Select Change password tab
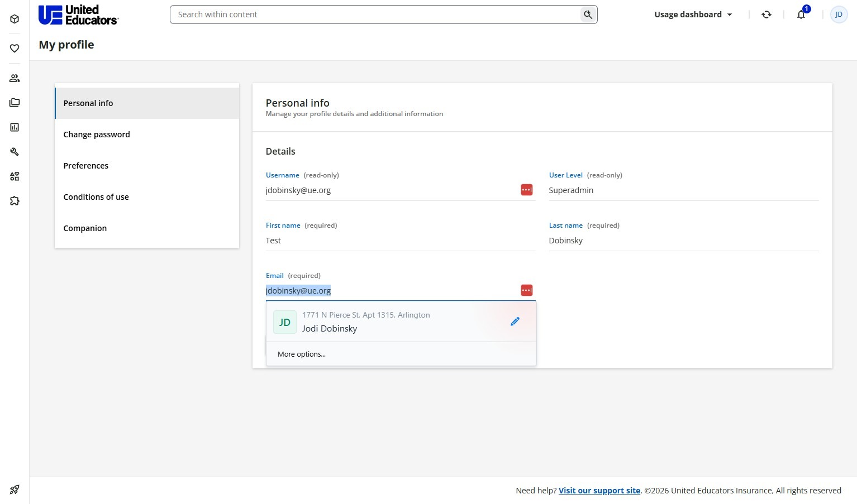 click(147, 135)
